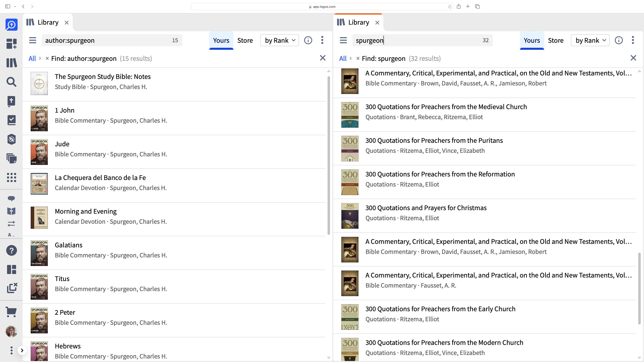Open the shopping cart icon
The width and height of the screenshot is (644, 362).
point(11,312)
